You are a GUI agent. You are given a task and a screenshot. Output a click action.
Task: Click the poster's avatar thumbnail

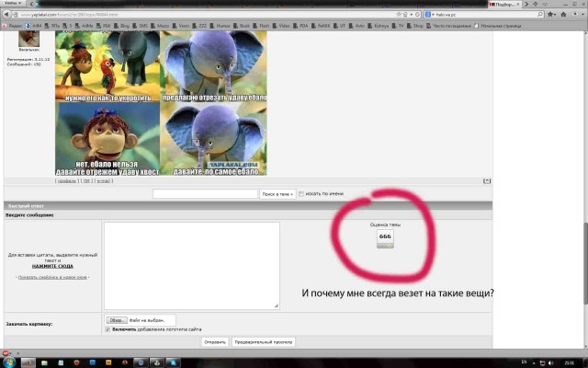tap(28, 39)
